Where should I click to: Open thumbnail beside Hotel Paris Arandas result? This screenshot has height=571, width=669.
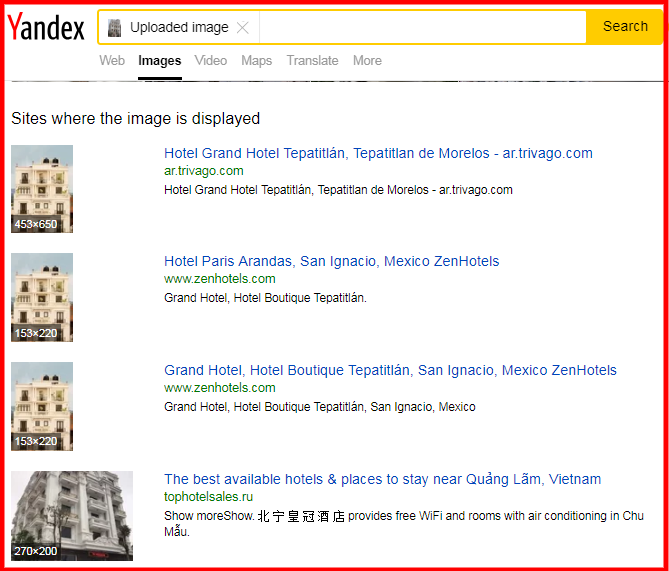click(x=42, y=297)
